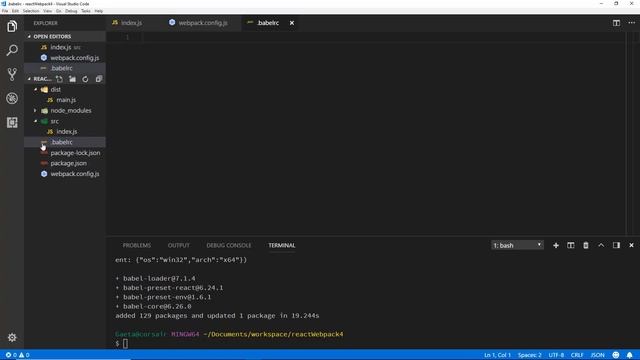Open the Help menu

point(99,11)
